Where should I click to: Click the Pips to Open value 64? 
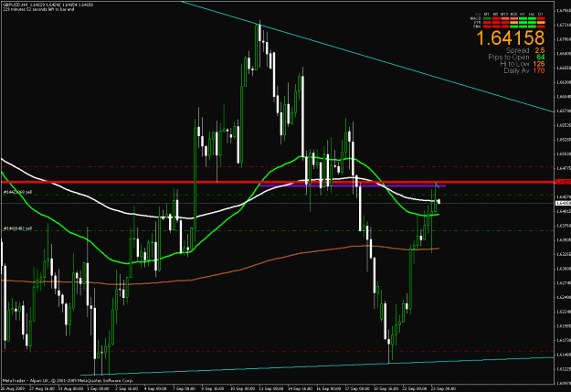541,58
